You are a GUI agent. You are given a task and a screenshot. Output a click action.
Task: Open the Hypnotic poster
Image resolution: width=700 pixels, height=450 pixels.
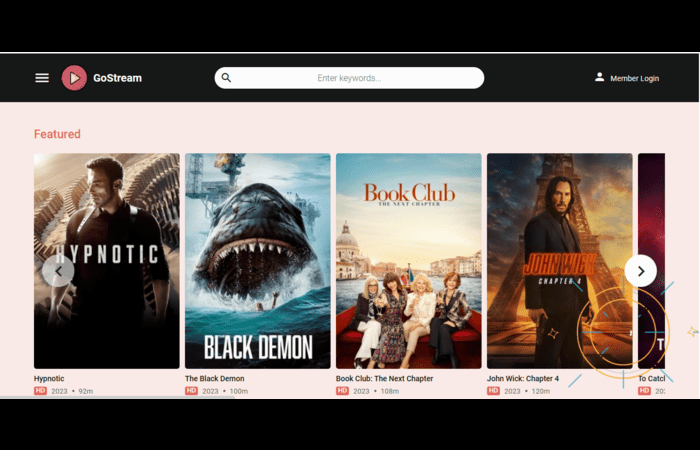tap(107, 261)
